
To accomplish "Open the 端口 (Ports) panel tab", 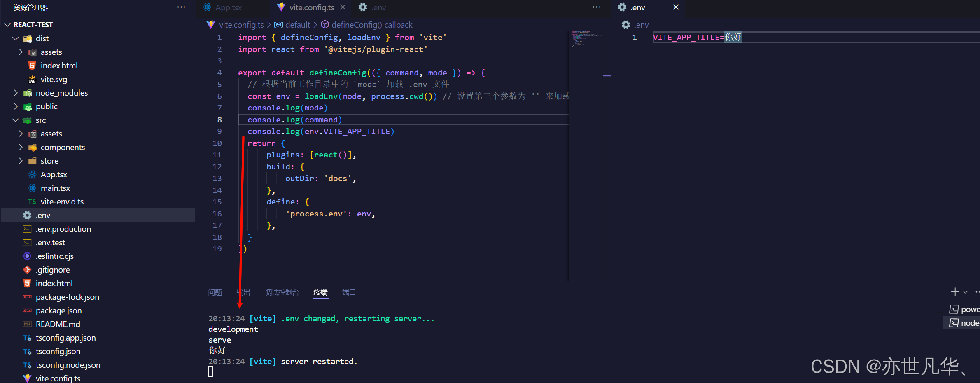I will (x=349, y=292).
